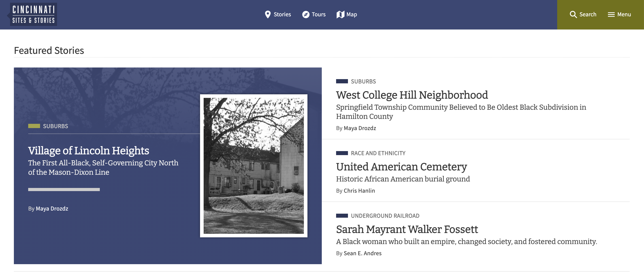Screen dimensions: 644x274
Task: Open the Village of Lincoln Heights story
Action: [x=89, y=151]
